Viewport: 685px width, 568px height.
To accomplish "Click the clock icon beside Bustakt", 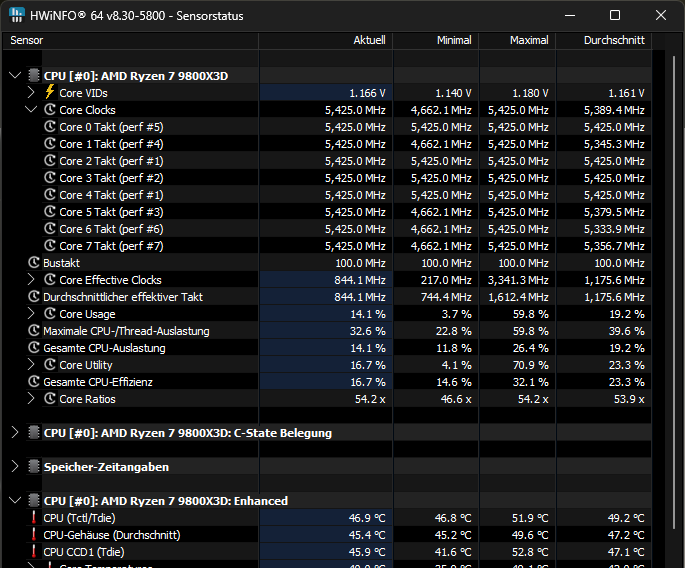I will [x=34, y=263].
